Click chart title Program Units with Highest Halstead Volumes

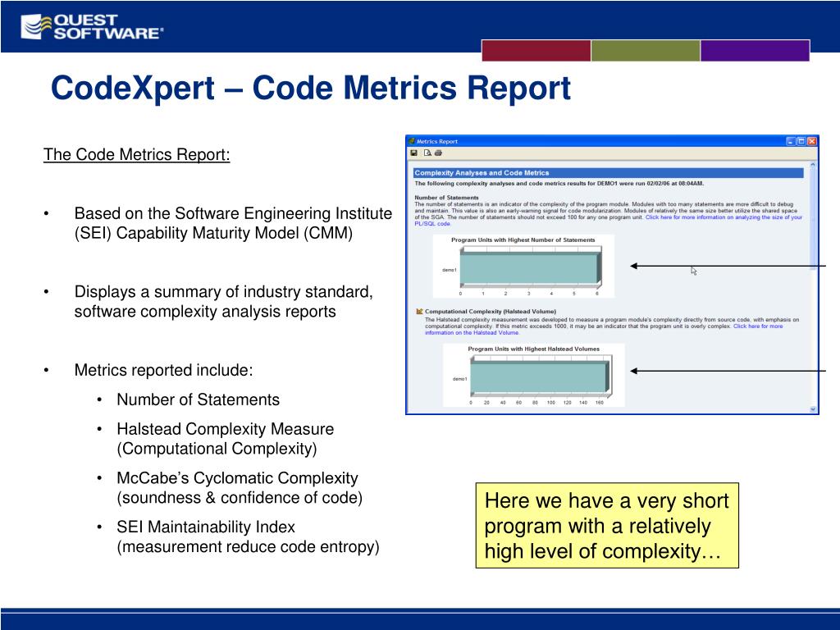(533, 349)
